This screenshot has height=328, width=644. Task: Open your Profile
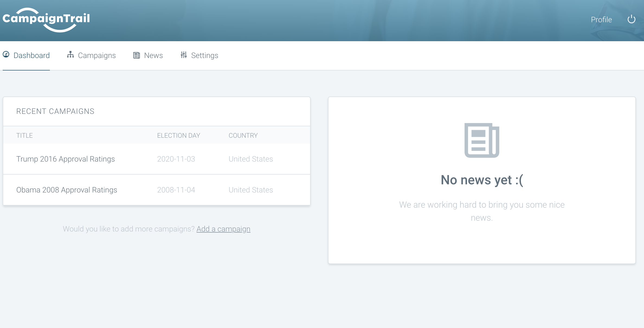(601, 19)
